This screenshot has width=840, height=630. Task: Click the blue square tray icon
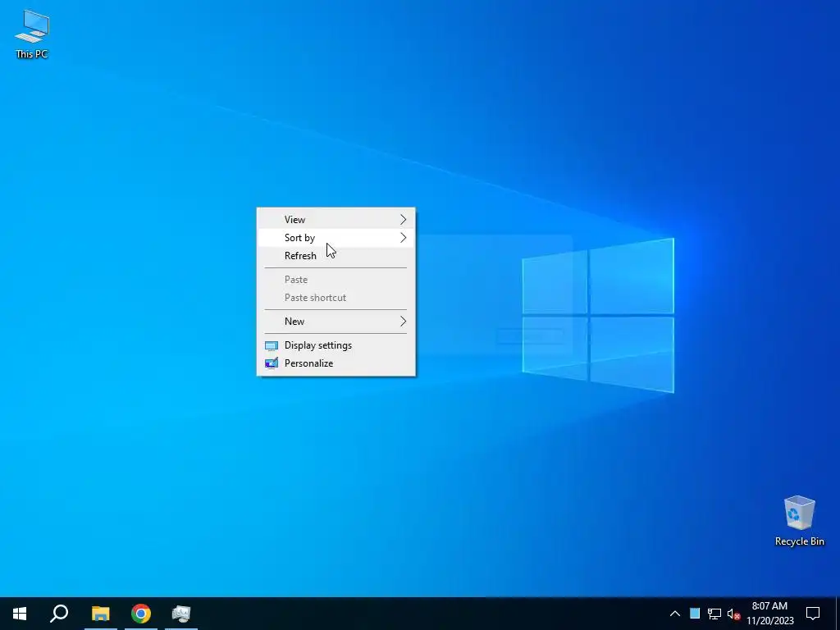[695, 614]
